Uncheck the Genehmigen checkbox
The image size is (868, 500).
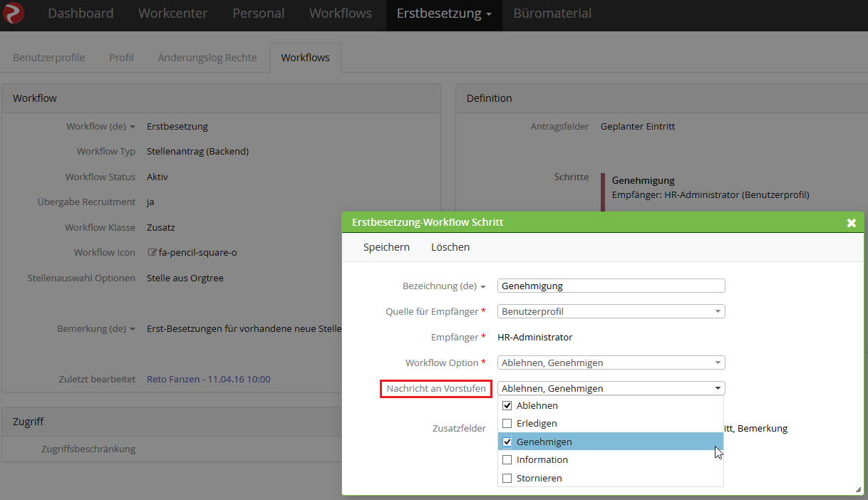pyautogui.click(x=507, y=442)
